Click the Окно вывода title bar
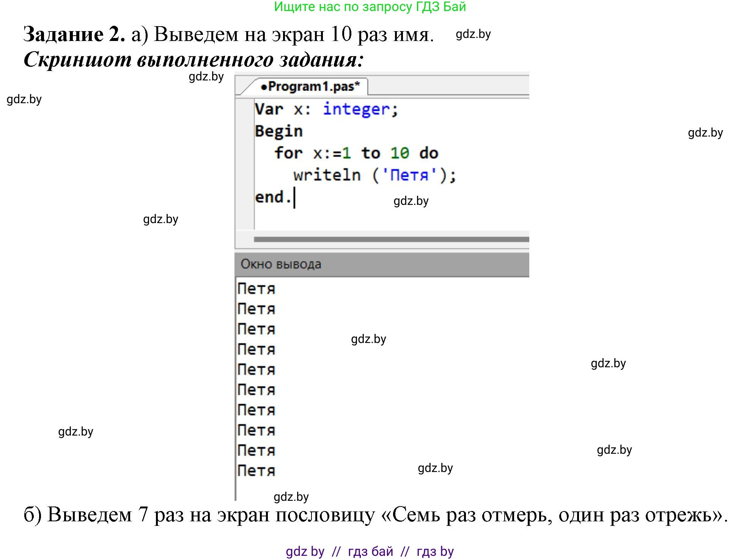The width and height of the screenshot is (741, 560). (281, 264)
